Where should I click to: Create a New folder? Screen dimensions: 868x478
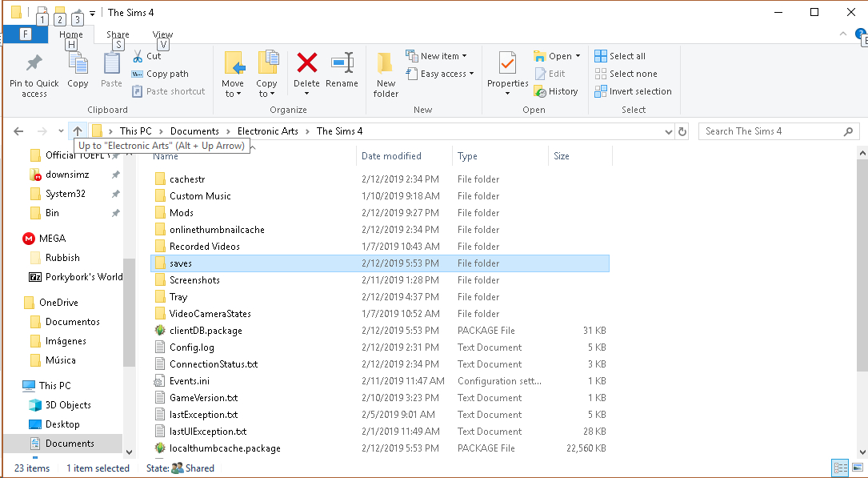pyautogui.click(x=386, y=74)
